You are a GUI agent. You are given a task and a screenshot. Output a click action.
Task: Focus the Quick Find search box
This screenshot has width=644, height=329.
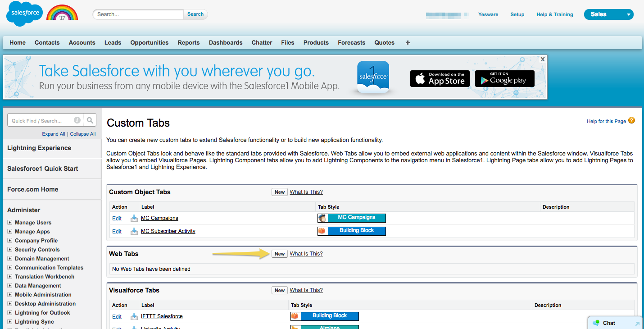45,120
